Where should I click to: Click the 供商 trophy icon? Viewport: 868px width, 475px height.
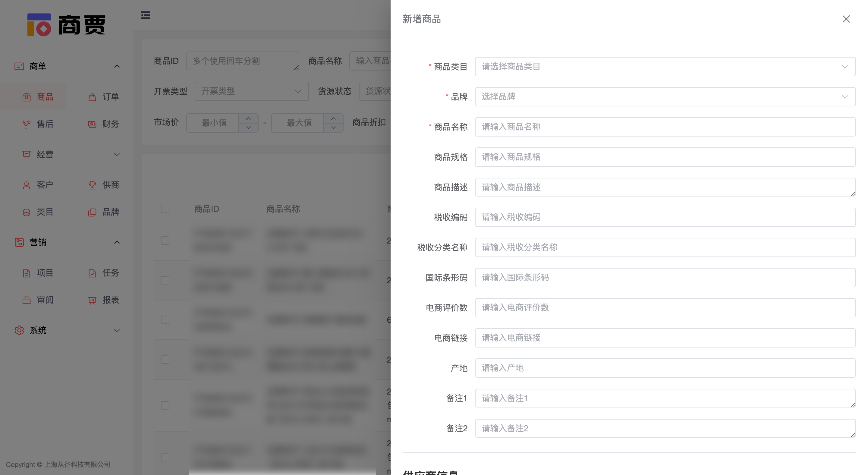pos(92,185)
